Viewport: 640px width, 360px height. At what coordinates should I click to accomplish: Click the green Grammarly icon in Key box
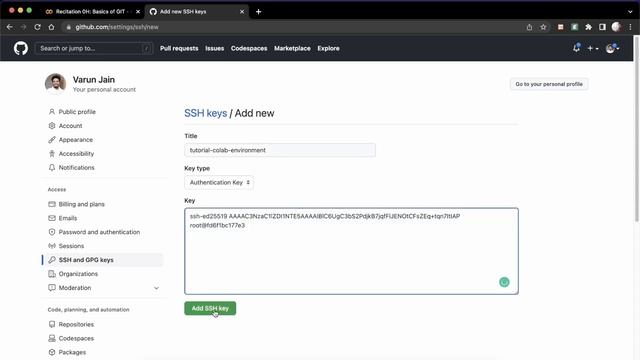click(x=504, y=282)
